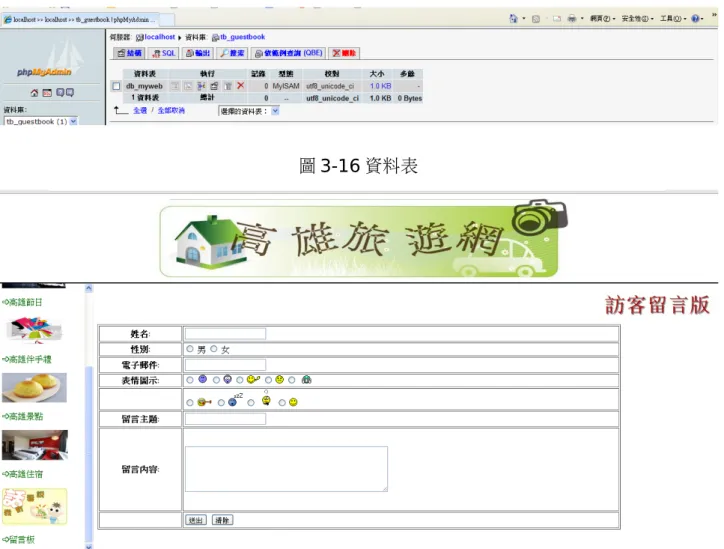Click the sidebar scrollbar up arrow

[89, 289]
